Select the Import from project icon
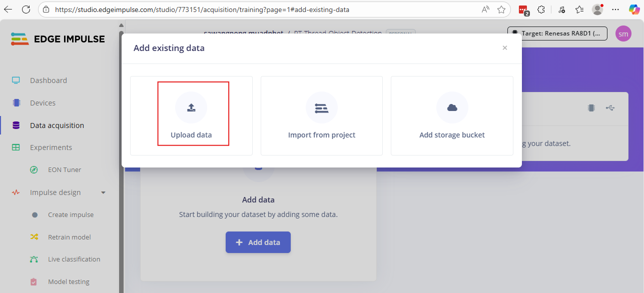Image resolution: width=644 pixels, height=293 pixels. (x=321, y=107)
